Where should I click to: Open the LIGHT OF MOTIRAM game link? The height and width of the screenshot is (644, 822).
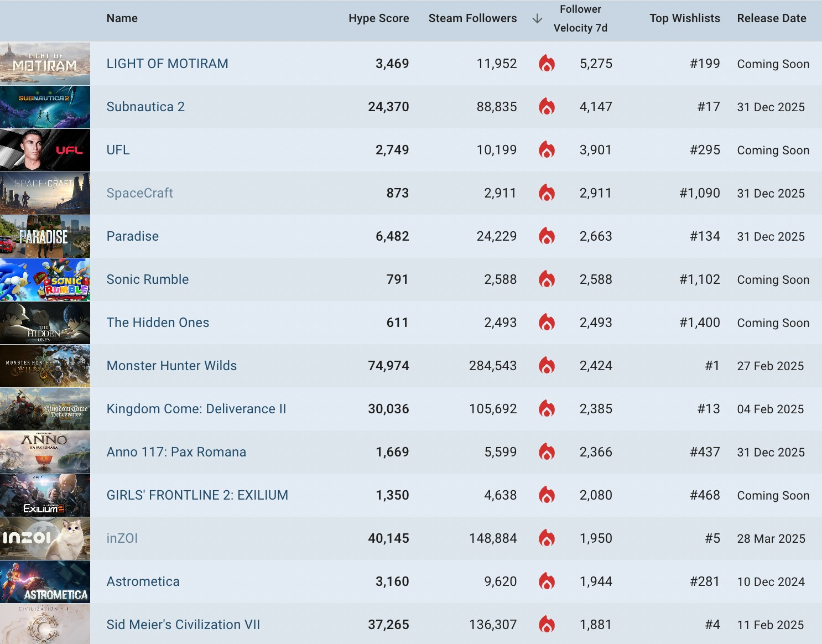(168, 64)
